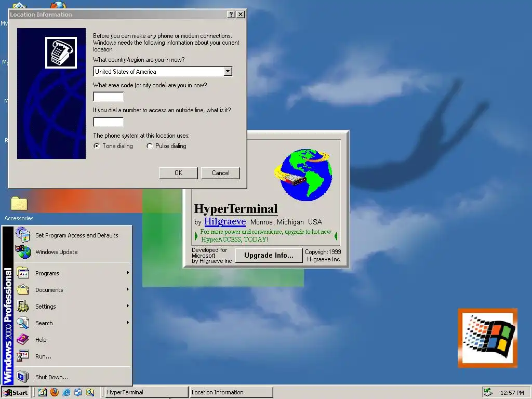Click the HyperTerminal globe modem logo

click(303, 175)
